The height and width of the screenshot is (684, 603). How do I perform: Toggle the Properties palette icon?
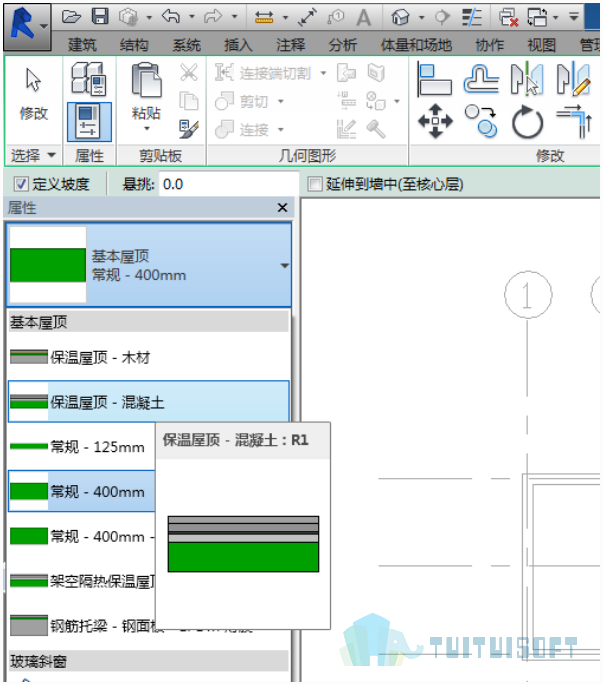click(x=89, y=122)
